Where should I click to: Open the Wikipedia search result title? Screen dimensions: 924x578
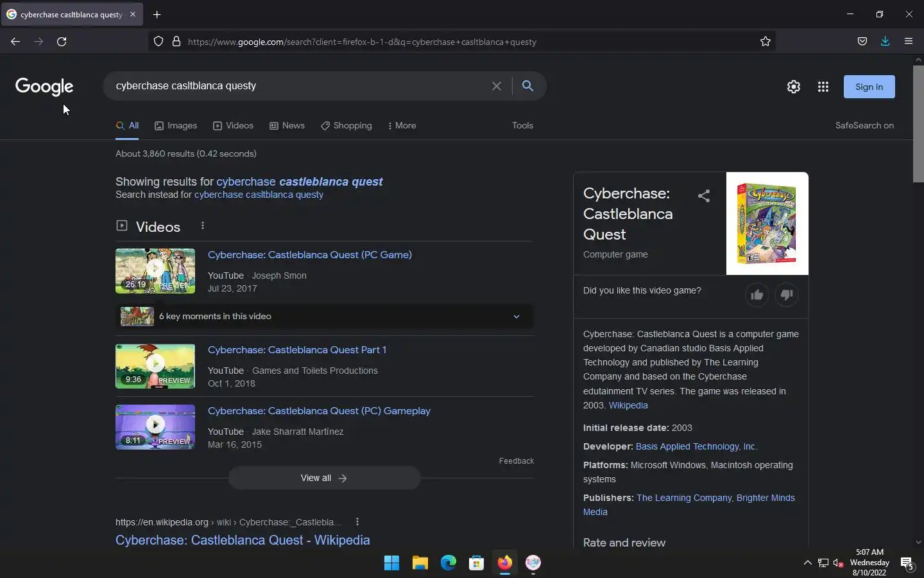tap(243, 540)
